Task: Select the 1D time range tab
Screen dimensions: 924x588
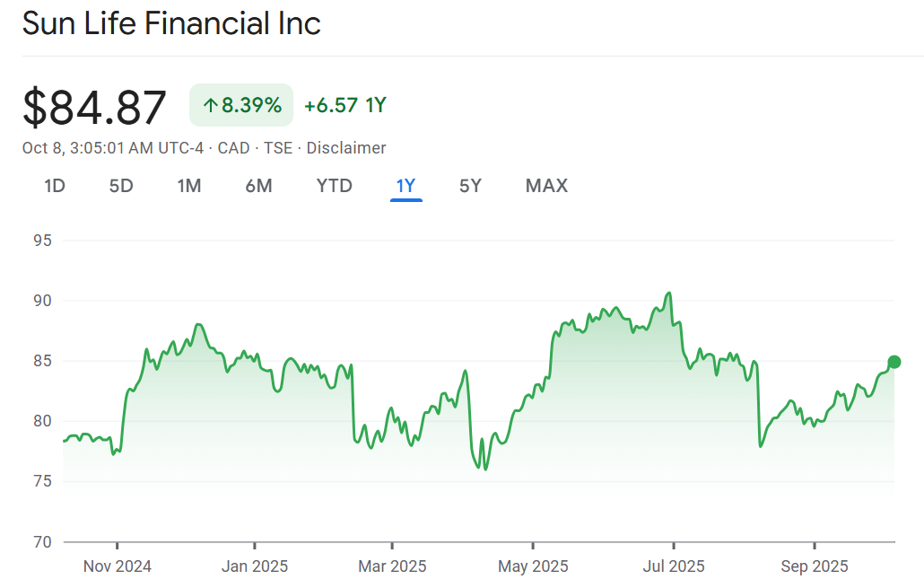Action: [x=55, y=186]
